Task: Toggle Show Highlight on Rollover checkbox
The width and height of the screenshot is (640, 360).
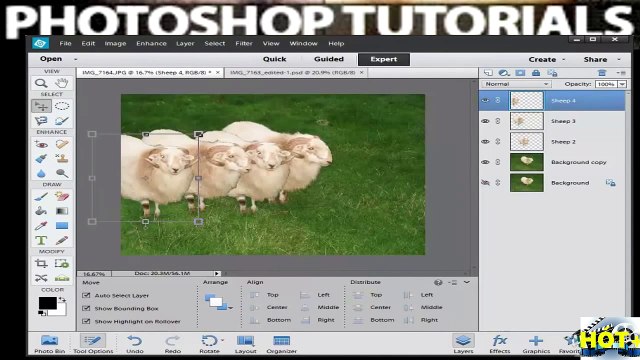Action: pyautogui.click(x=86, y=321)
